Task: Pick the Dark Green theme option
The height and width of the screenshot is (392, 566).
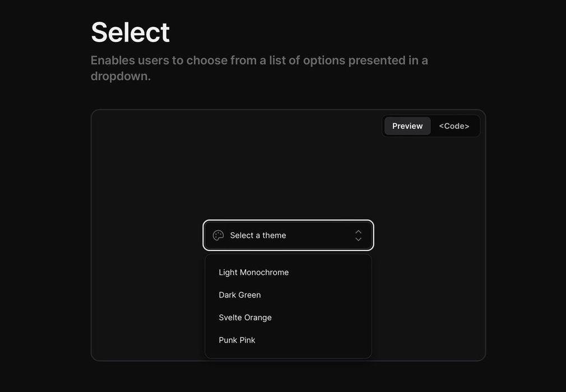Action: point(240,295)
